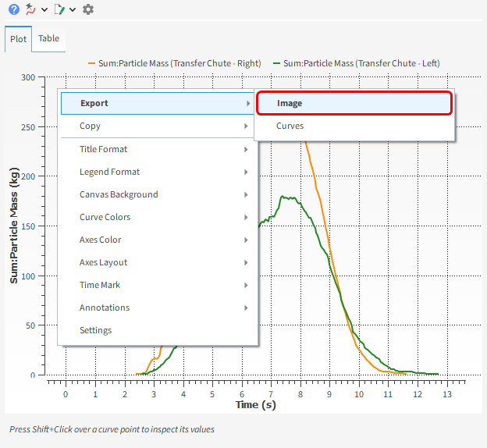Select the Plot tab

pyautogui.click(x=18, y=39)
